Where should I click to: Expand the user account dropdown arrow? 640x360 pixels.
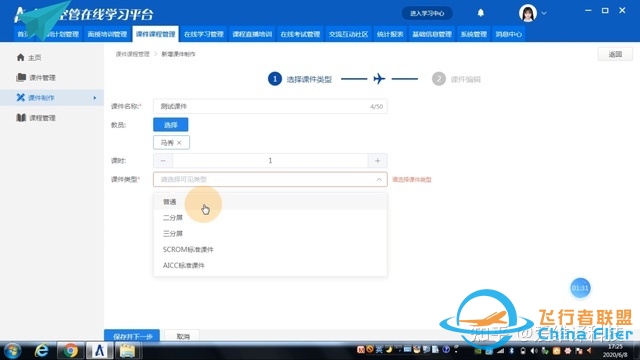pyautogui.click(x=544, y=13)
